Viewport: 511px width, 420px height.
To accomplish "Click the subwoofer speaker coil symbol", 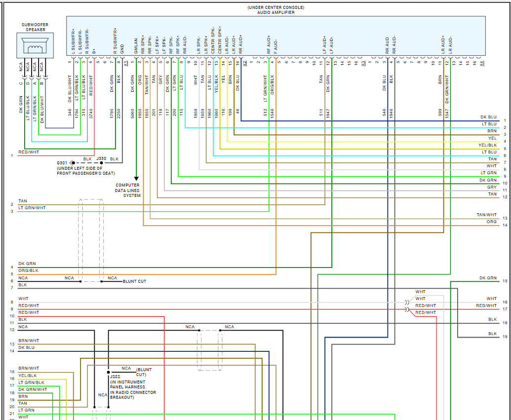I will click(x=35, y=48).
